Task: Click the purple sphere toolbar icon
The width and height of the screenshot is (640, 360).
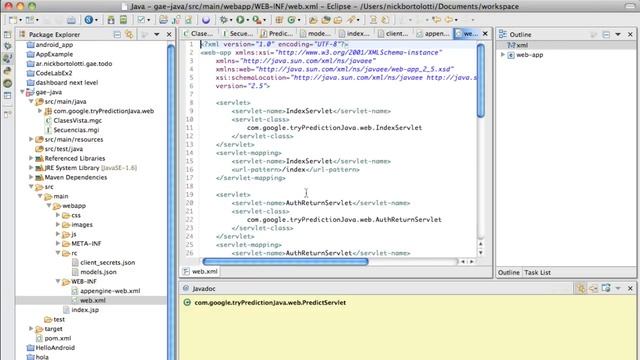Action: (x=206, y=20)
